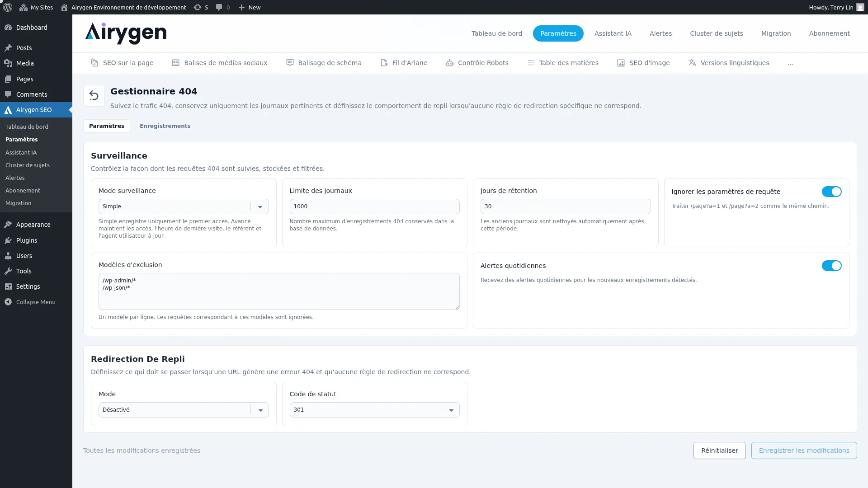Viewport: 868px width, 488px height.
Task: Open Tableau de bord in top navigation
Action: click(497, 33)
